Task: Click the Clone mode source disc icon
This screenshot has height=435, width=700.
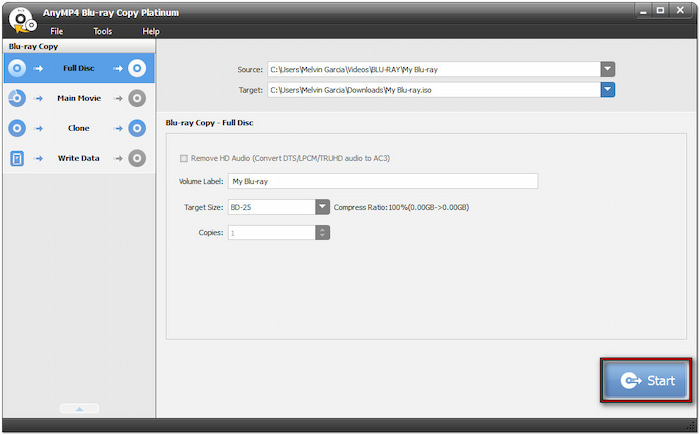Action: [x=16, y=128]
